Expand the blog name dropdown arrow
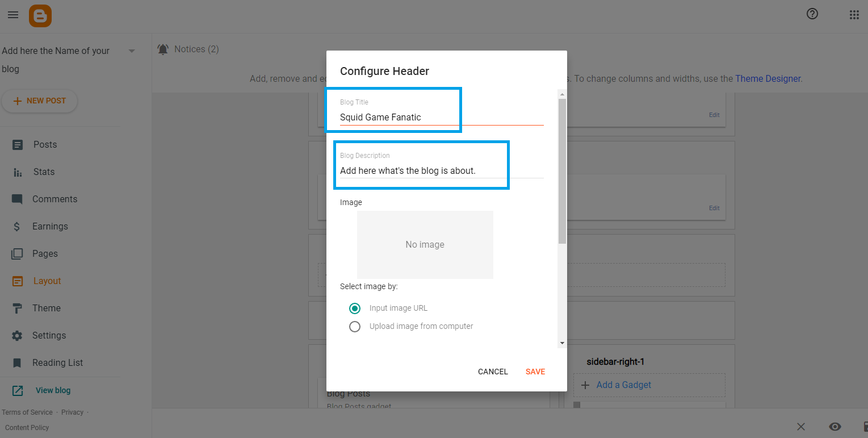 (x=132, y=51)
